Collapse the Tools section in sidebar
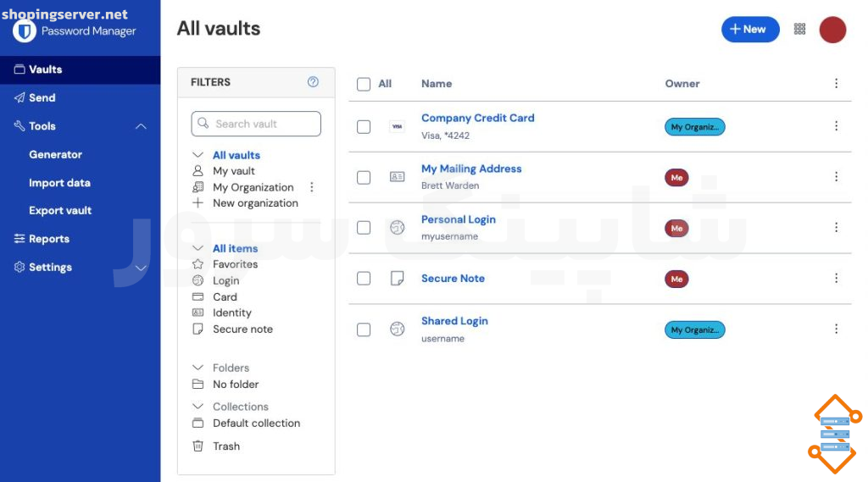 [x=142, y=126]
